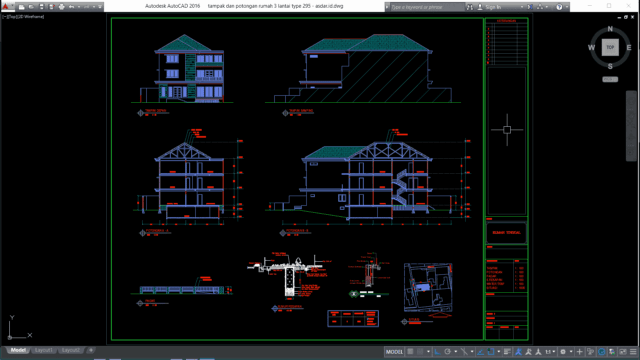Open the snap mode settings dropdown arrow
This screenshot has width=640, height=360.
(428, 352)
